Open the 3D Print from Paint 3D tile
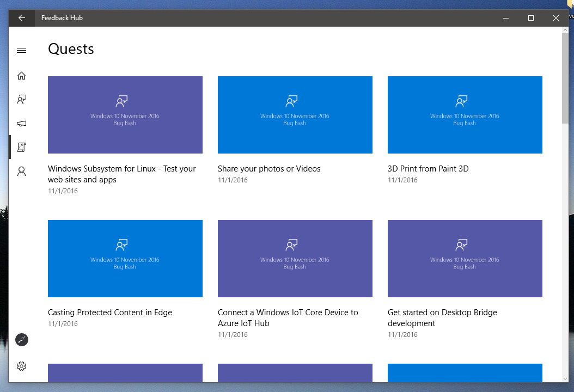574x392 pixels. click(x=465, y=115)
